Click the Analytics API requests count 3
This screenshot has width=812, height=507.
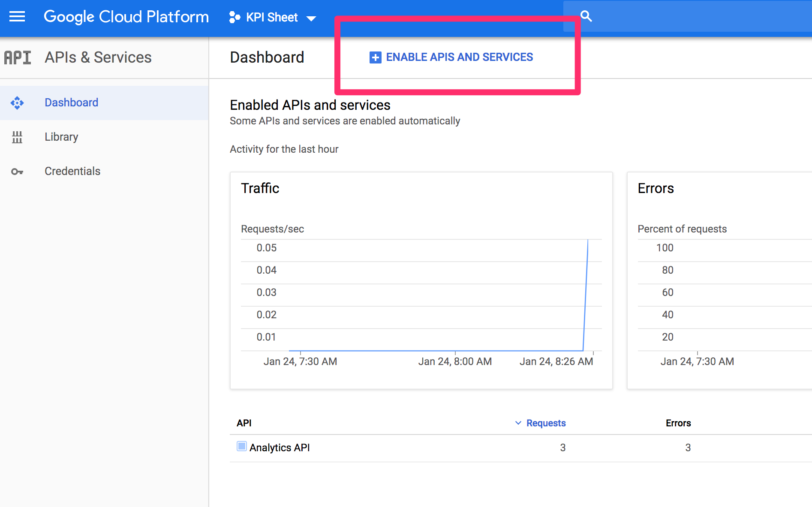pyautogui.click(x=563, y=448)
